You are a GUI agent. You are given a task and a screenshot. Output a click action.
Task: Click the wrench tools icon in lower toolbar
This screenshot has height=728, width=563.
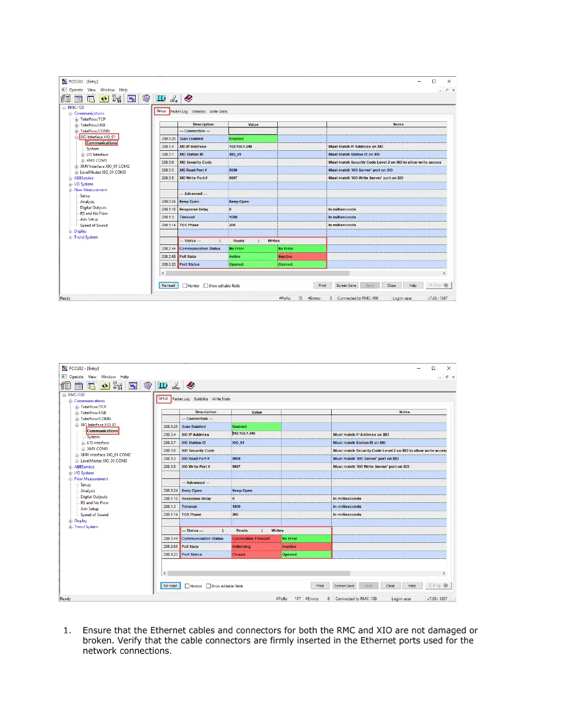tap(118, 386)
